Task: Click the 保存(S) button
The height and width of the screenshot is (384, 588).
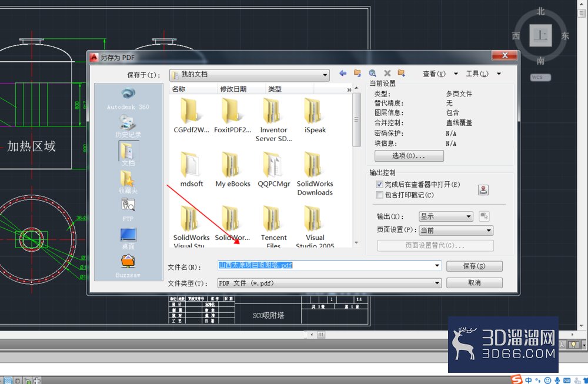Action: (475, 266)
